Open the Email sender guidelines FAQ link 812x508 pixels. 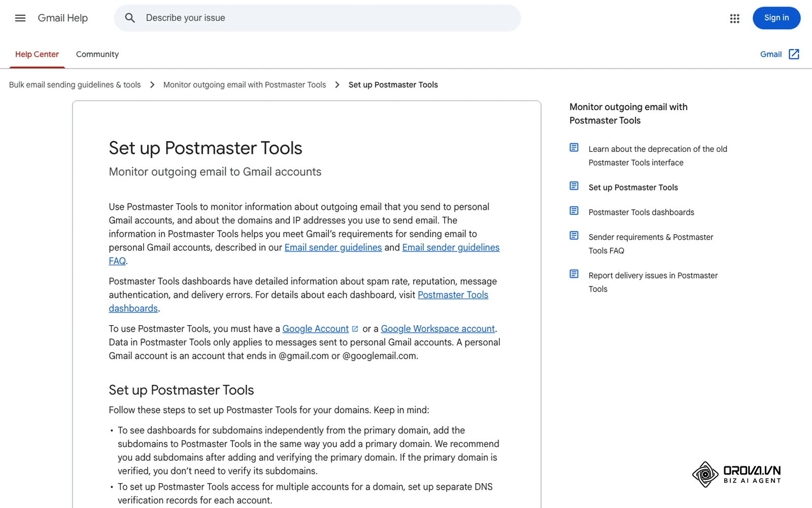[451, 247]
